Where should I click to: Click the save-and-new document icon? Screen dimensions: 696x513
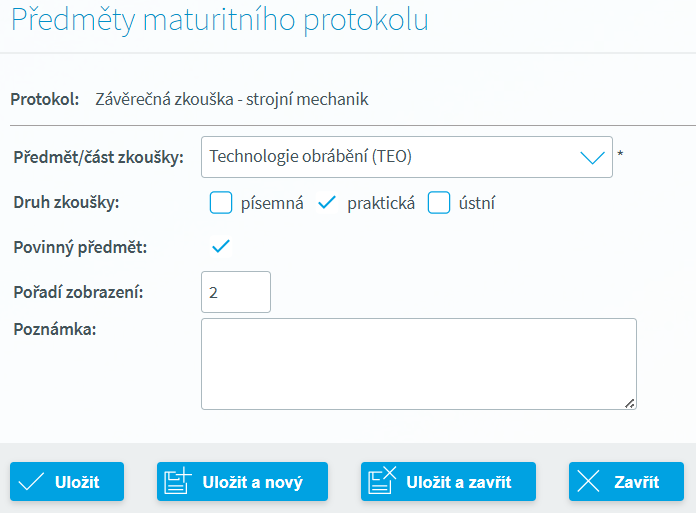(x=178, y=481)
